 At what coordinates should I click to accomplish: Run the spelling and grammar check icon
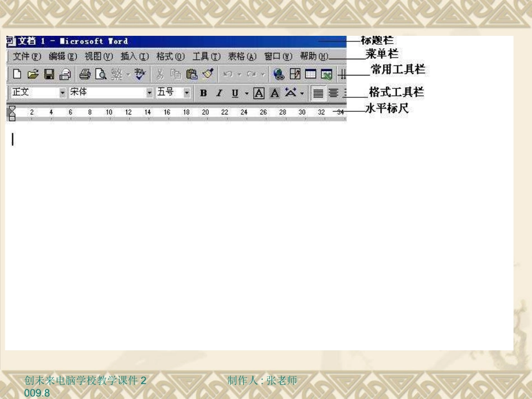pyautogui.click(x=140, y=74)
